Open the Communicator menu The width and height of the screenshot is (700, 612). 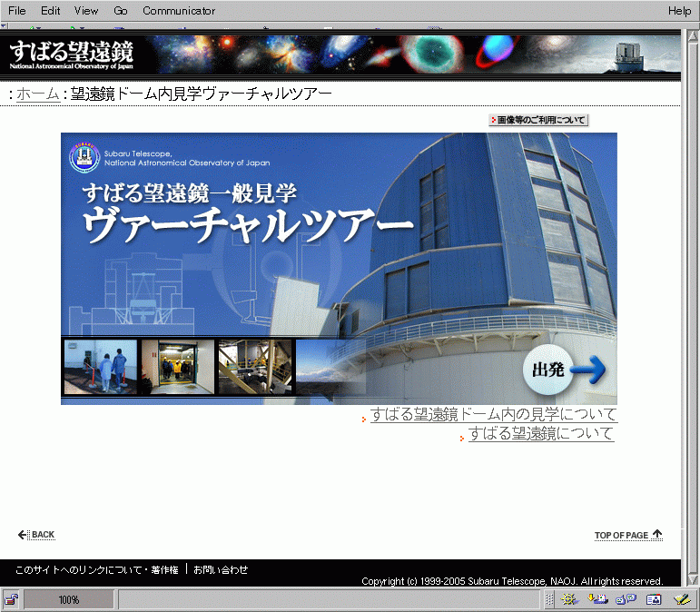point(179,11)
